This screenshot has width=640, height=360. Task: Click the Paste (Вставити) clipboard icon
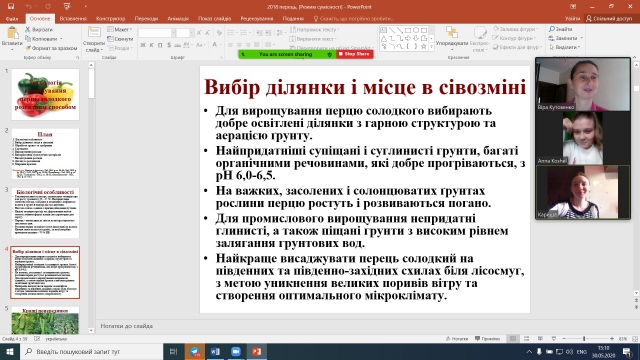pyautogui.click(x=12, y=34)
